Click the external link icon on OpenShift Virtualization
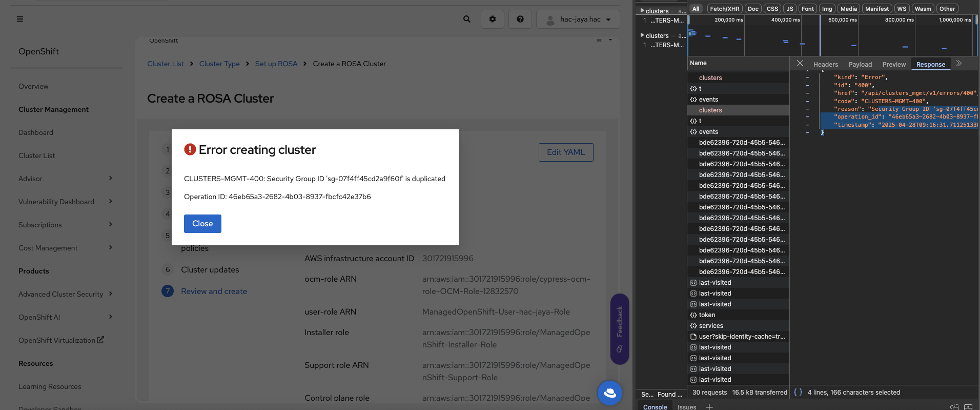 (100, 340)
